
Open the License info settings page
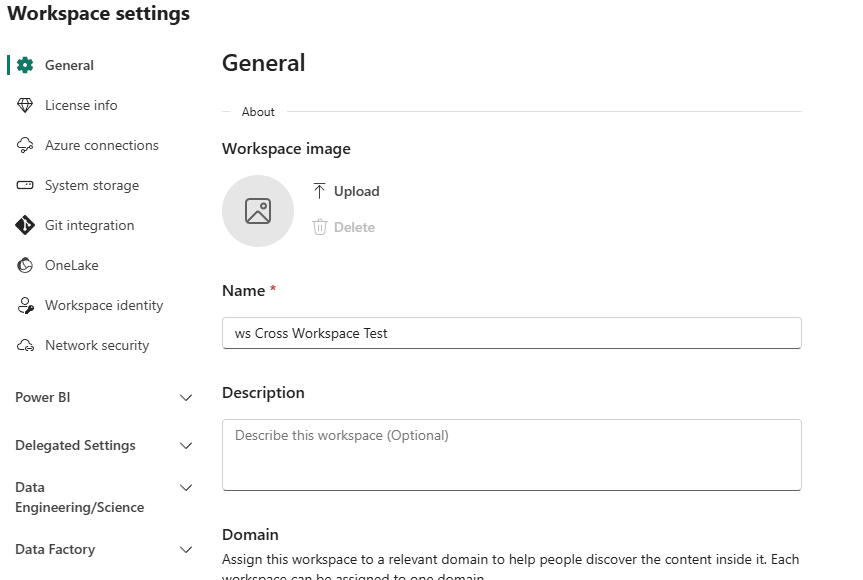pyautogui.click(x=81, y=106)
